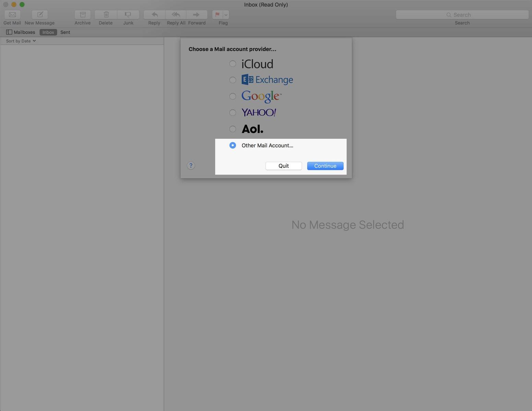Viewport: 532px width, 411px height.
Task: Click the Get Mail envelope icon
Action: [12, 14]
